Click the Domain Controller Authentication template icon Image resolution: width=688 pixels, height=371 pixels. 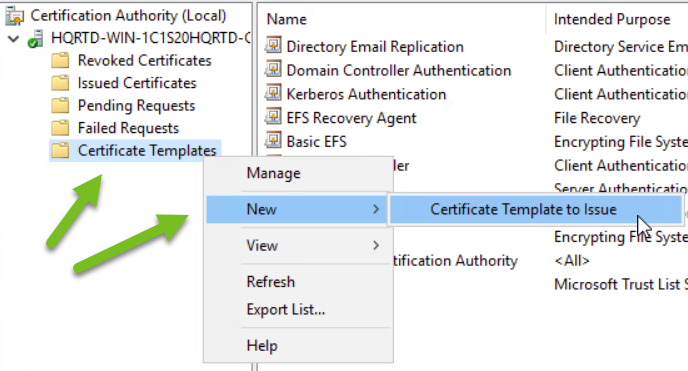click(x=273, y=69)
